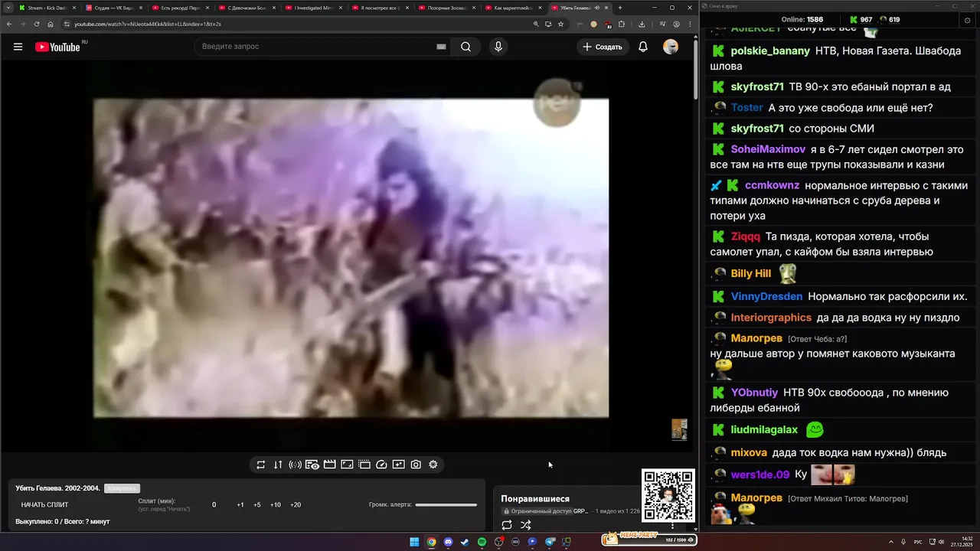The image size is (980, 551).
Task: Click НАЧАТЬ СПЛИТ button
Action: pos(44,505)
